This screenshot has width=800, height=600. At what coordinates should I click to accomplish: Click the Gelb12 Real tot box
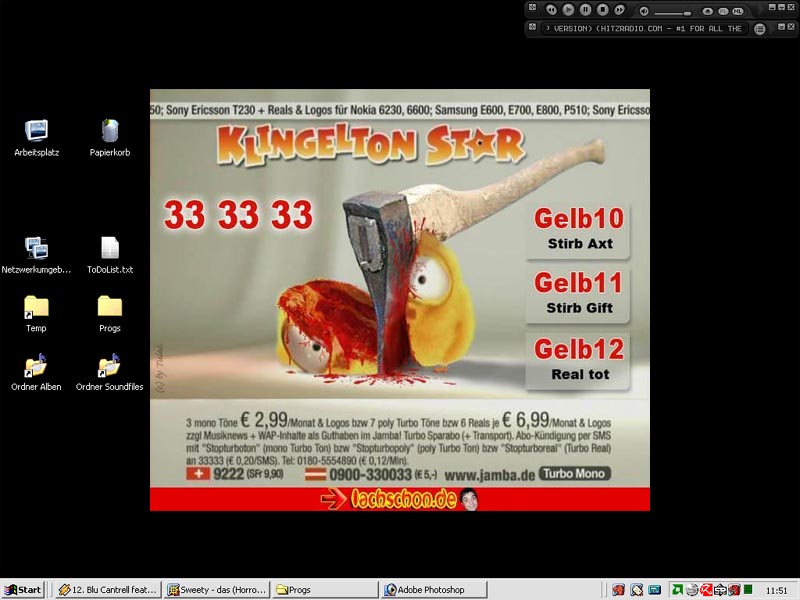[578, 361]
